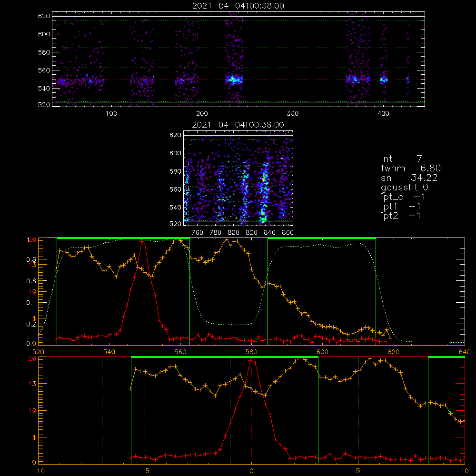Click the '200' x-axis label of wide spectrogram

tap(202, 114)
